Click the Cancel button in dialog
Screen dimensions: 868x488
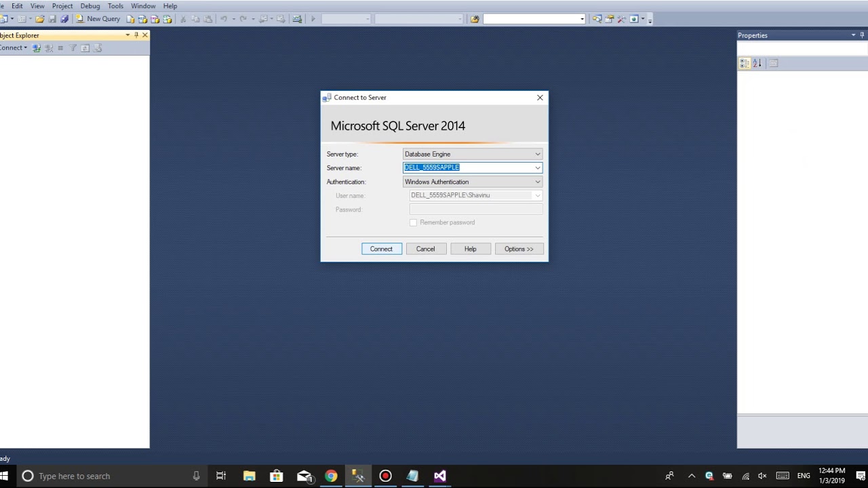[x=426, y=249]
